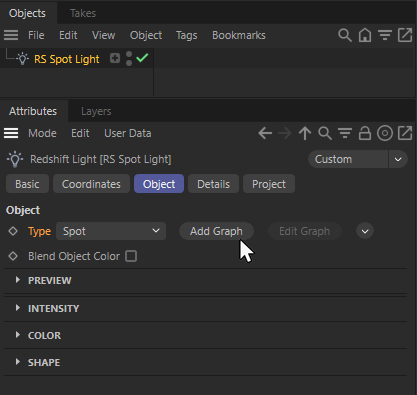Open the Attributes hamburger menu
The image size is (417, 395).
point(11,133)
